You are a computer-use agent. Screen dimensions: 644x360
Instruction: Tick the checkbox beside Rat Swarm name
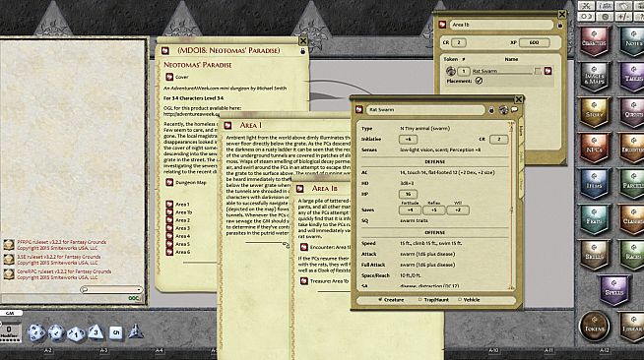[x=538, y=72]
